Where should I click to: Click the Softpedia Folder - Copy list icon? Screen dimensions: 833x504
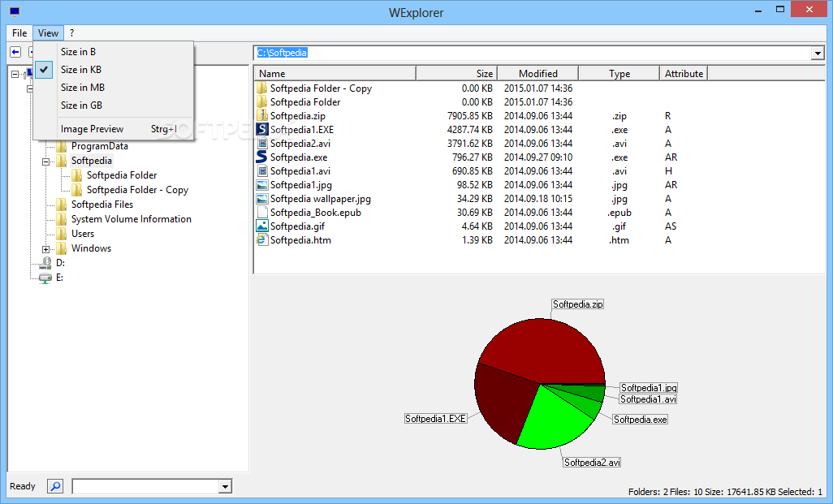(262, 88)
